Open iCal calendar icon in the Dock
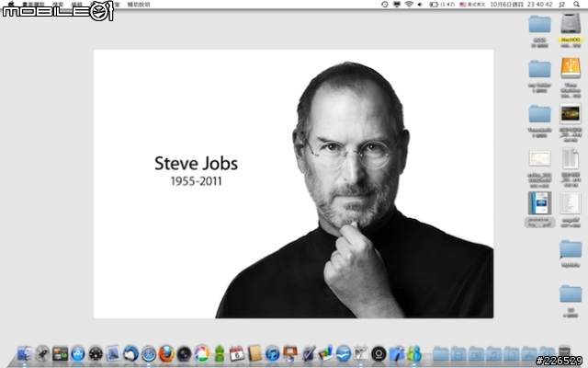 [x=237, y=353]
